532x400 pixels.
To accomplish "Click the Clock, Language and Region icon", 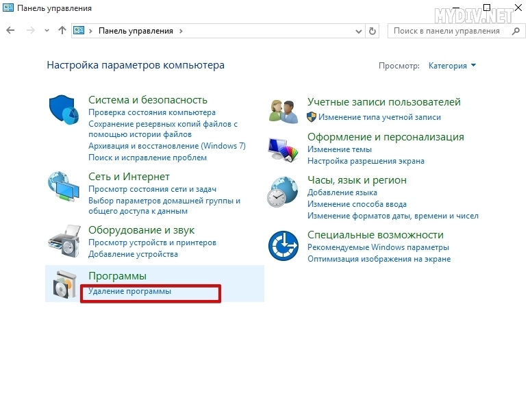I will (282, 190).
